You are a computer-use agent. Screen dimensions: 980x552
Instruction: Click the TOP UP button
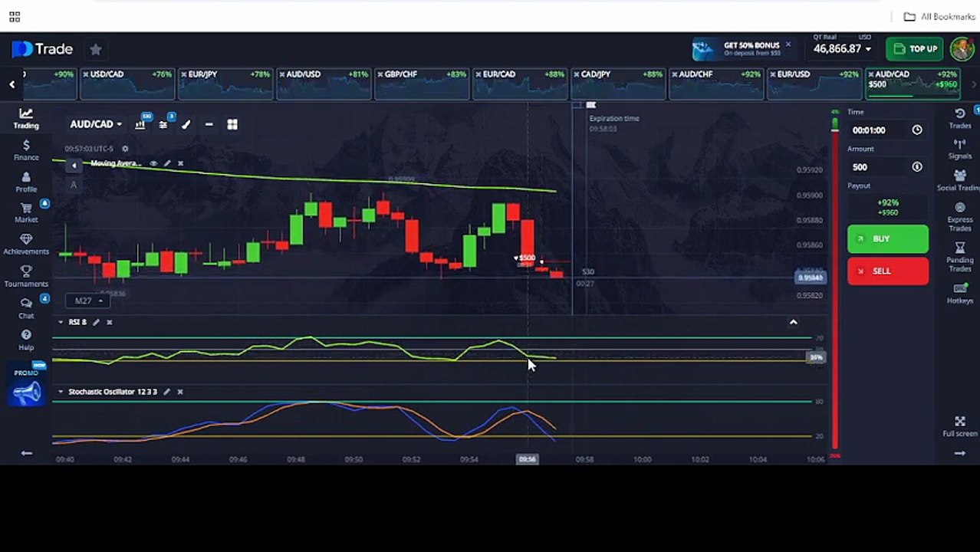pyautogui.click(x=916, y=49)
